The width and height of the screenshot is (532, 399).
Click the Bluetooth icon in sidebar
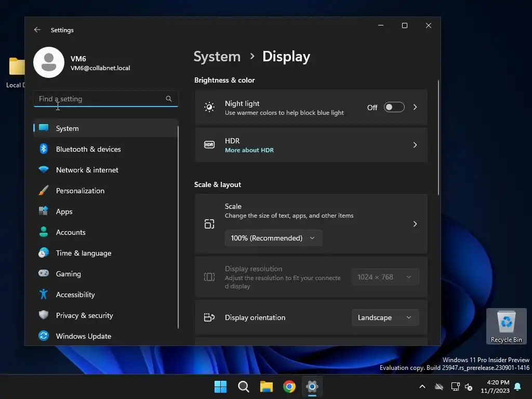point(44,149)
